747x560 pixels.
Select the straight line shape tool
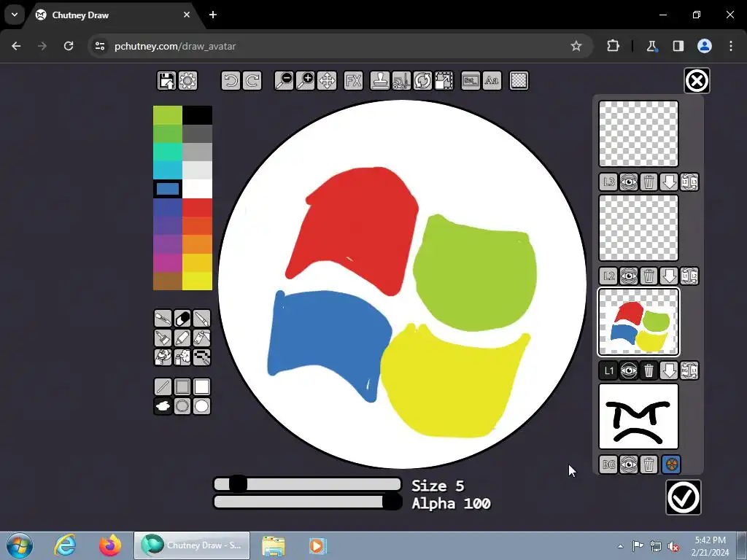tap(163, 386)
